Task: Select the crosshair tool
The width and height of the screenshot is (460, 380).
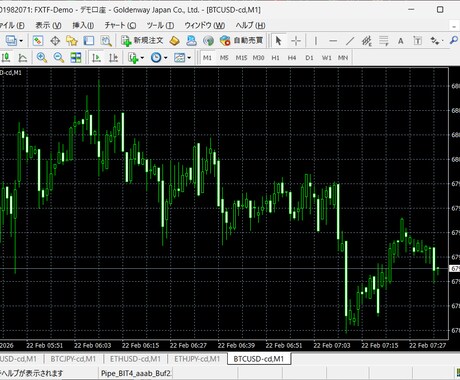Action: 296,41
